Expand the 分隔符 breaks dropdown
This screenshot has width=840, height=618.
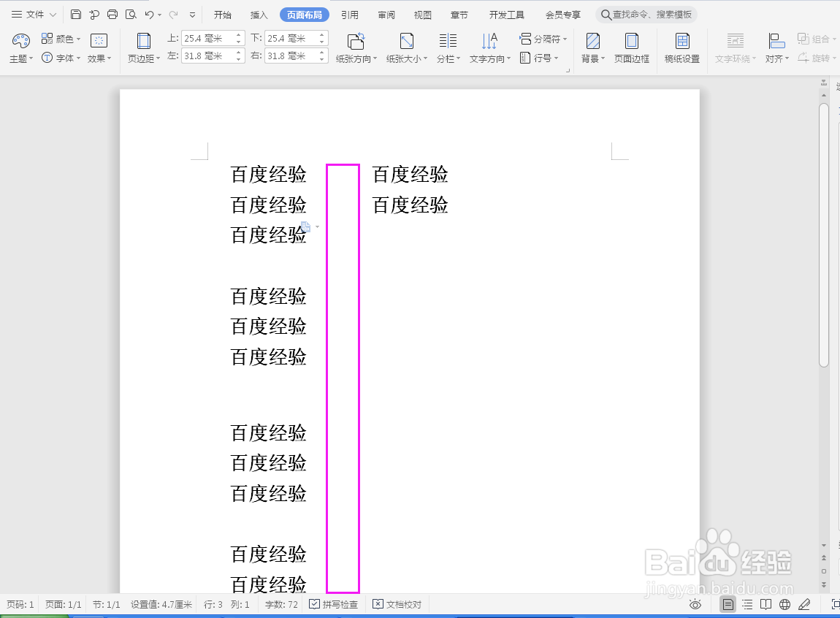tap(543, 39)
